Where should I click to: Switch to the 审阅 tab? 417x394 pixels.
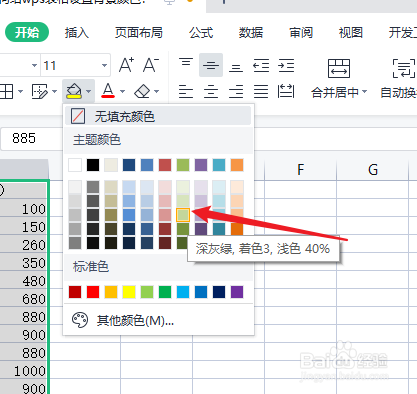[301, 32]
